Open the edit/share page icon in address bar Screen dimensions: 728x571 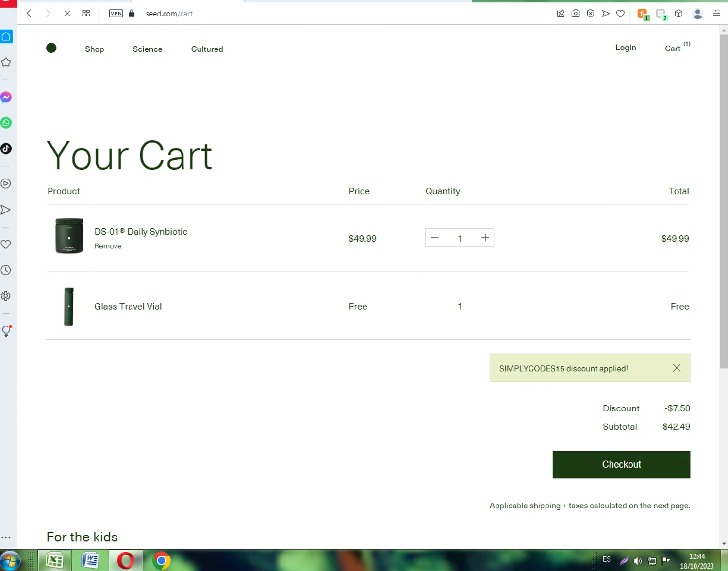click(561, 14)
